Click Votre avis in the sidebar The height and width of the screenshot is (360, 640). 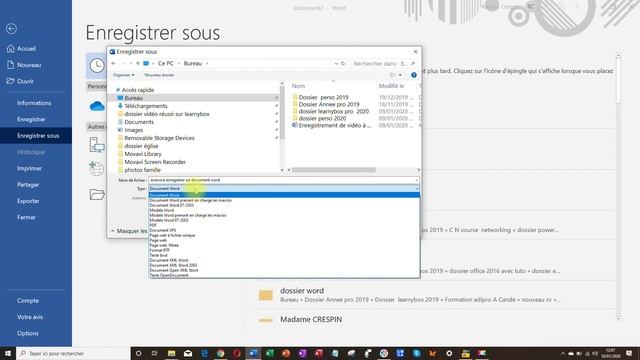(x=30, y=317)
